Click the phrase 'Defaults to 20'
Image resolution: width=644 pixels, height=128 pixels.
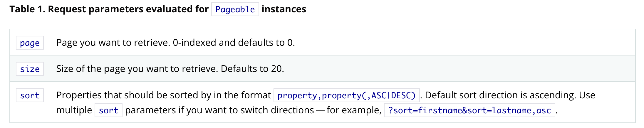point(251,69)
